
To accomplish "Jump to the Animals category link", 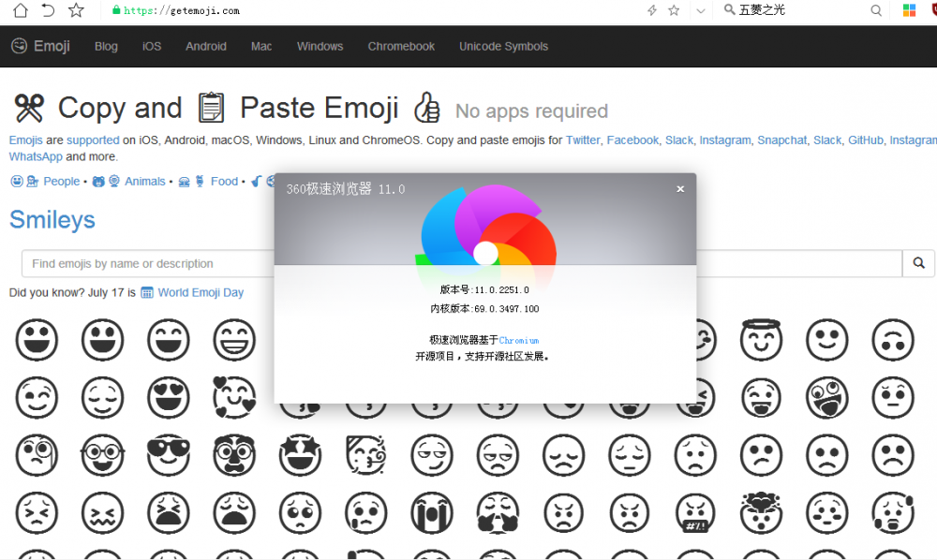I will (x=144, y=182).
